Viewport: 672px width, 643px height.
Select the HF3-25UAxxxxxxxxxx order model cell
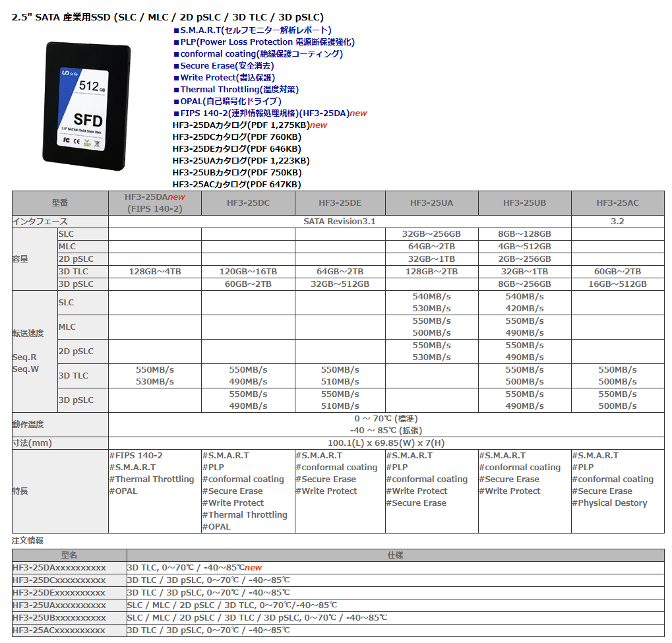tap(69, 605)
